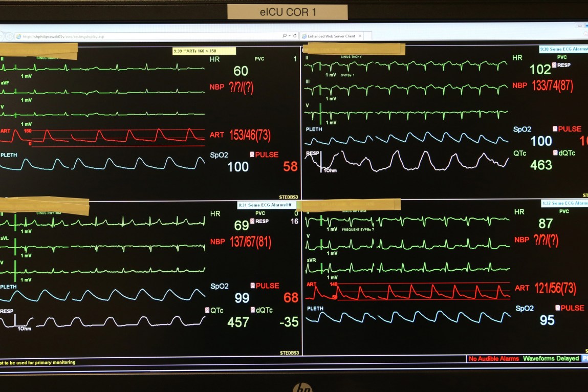Open the '9:39 ARTs 160 > 150' alarm message
Viewport: 588px width, 392px height.
204,51
